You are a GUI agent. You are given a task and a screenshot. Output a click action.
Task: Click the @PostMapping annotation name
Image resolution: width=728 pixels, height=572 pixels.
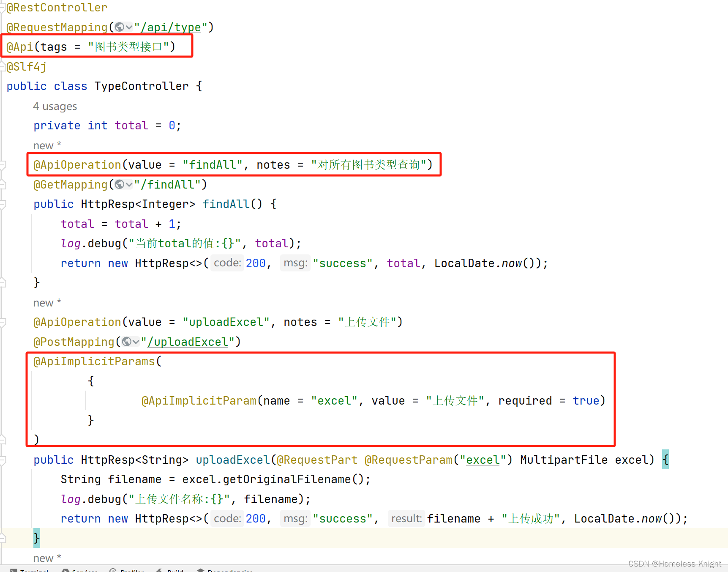point(74,342)
